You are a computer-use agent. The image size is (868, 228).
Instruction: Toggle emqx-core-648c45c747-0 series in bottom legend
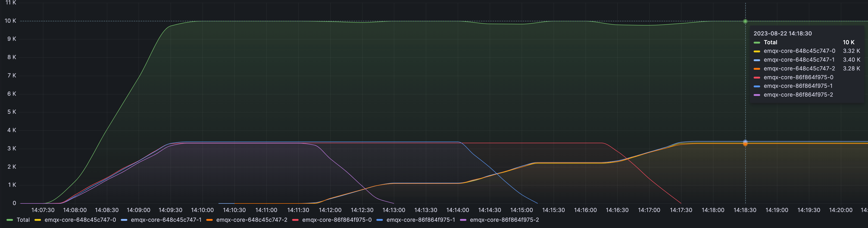click(80, 220)
